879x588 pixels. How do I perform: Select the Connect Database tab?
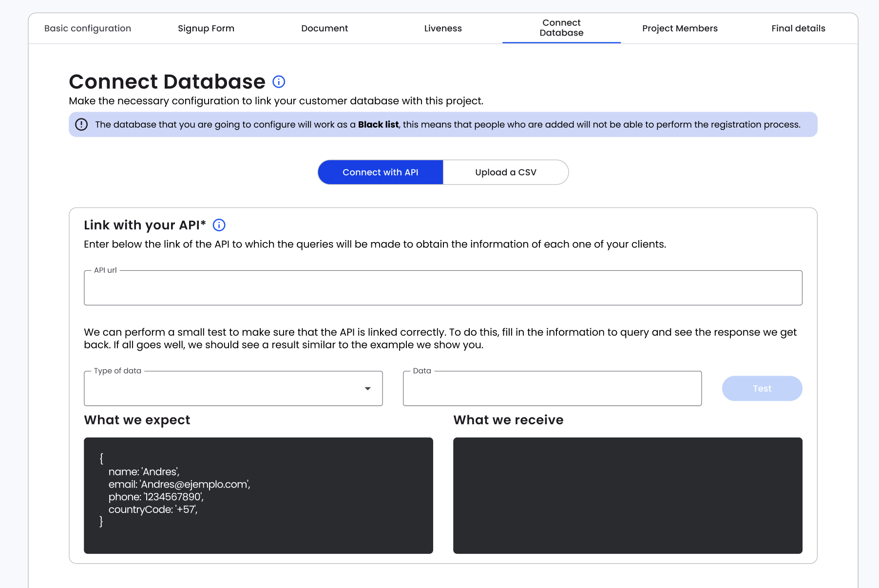(561, 28)
